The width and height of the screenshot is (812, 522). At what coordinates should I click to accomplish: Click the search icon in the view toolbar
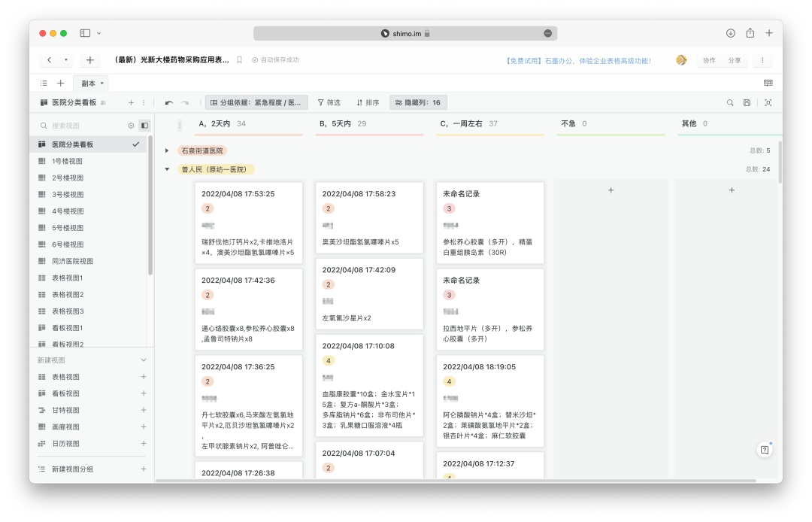730,102
